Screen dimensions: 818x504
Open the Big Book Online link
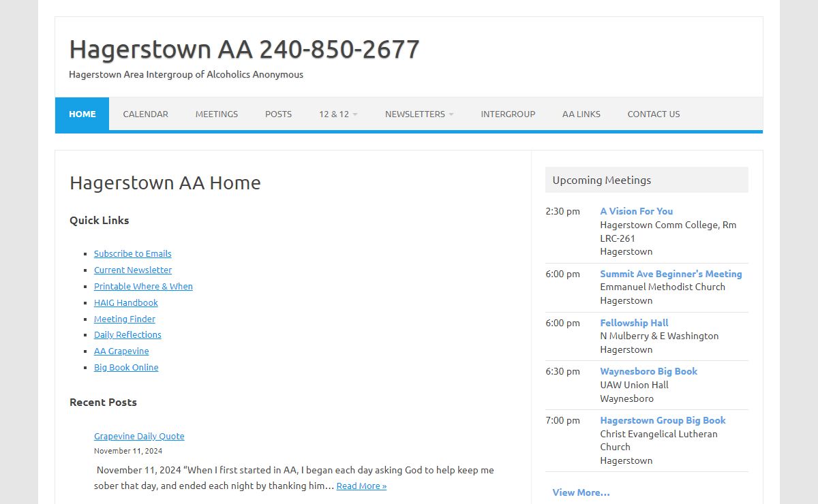[x=126, y=367]
